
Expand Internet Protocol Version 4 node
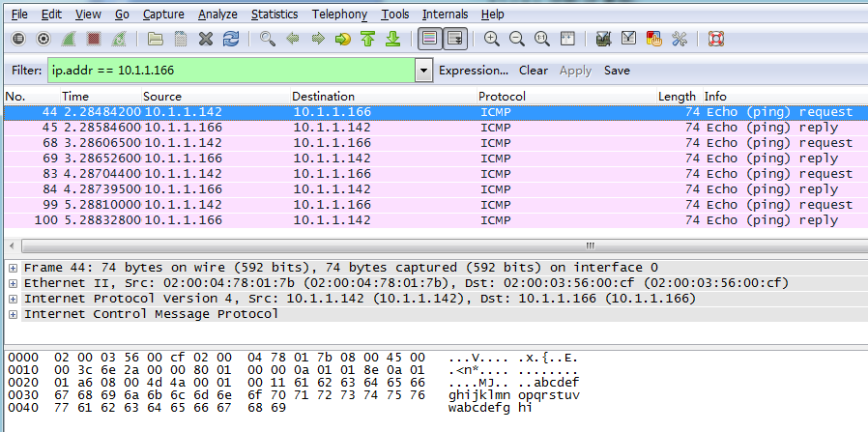point(13,300)
